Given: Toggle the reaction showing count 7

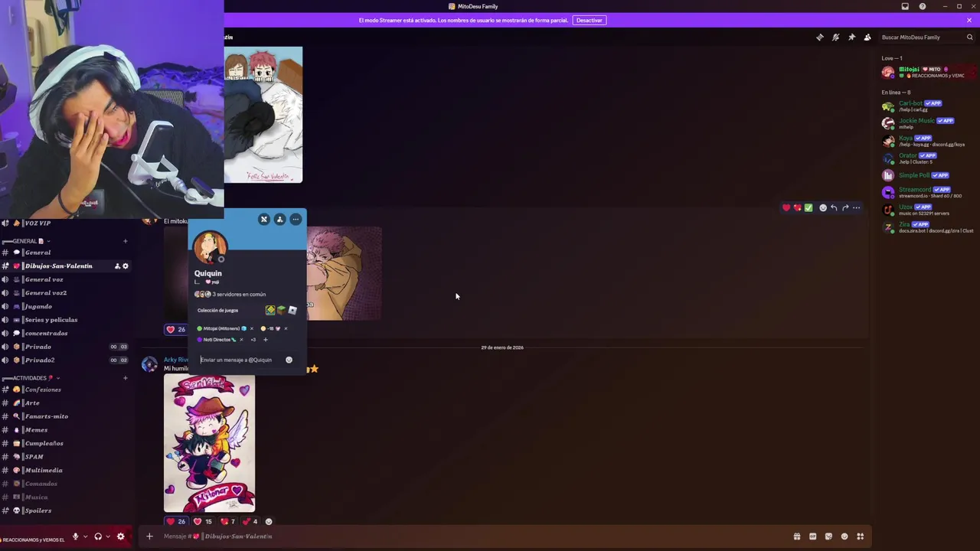Looking at the screenshot, I should click(x=227, y=522).
